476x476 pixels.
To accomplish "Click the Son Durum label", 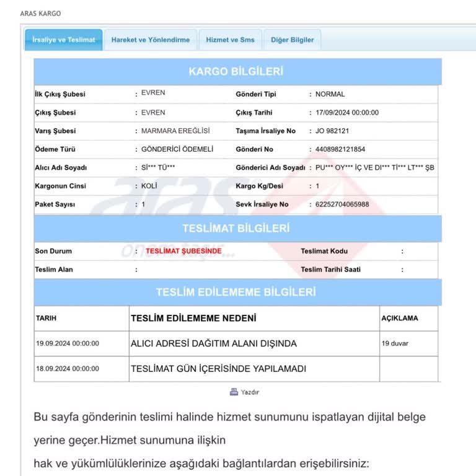I will click(x=53, y=251).
